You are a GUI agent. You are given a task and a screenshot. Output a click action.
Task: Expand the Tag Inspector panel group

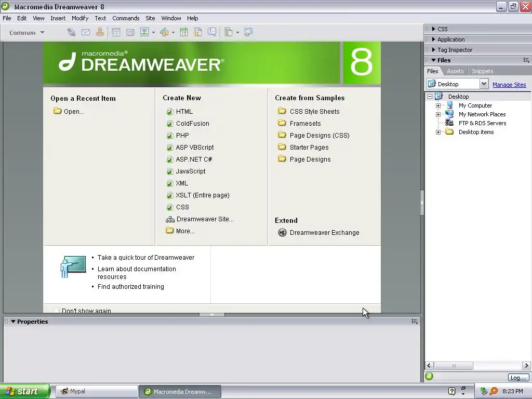[433, 50]
